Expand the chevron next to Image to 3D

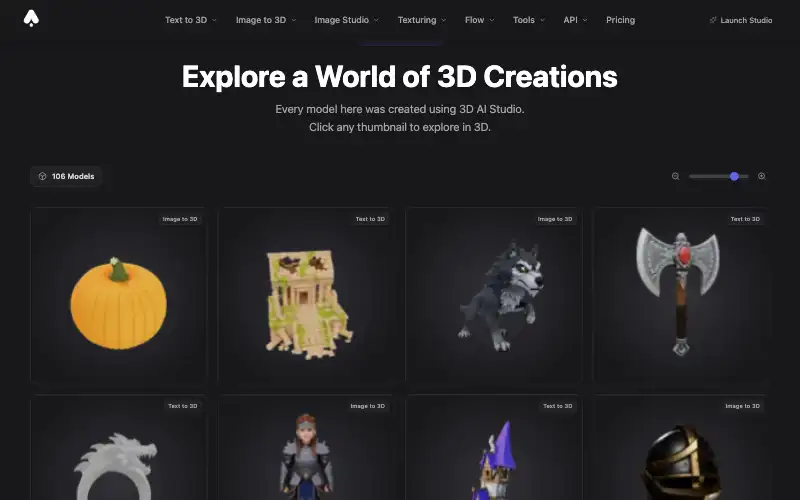(293, 20)
